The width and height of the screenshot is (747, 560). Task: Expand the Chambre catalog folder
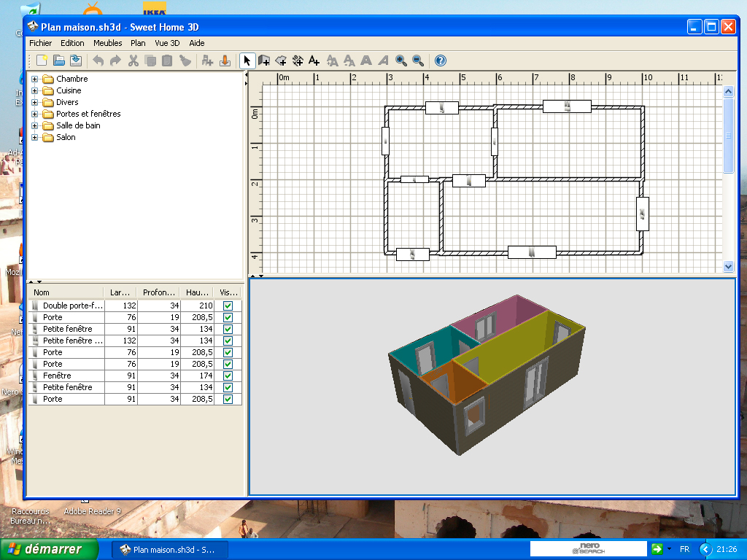tap(34, 79)
